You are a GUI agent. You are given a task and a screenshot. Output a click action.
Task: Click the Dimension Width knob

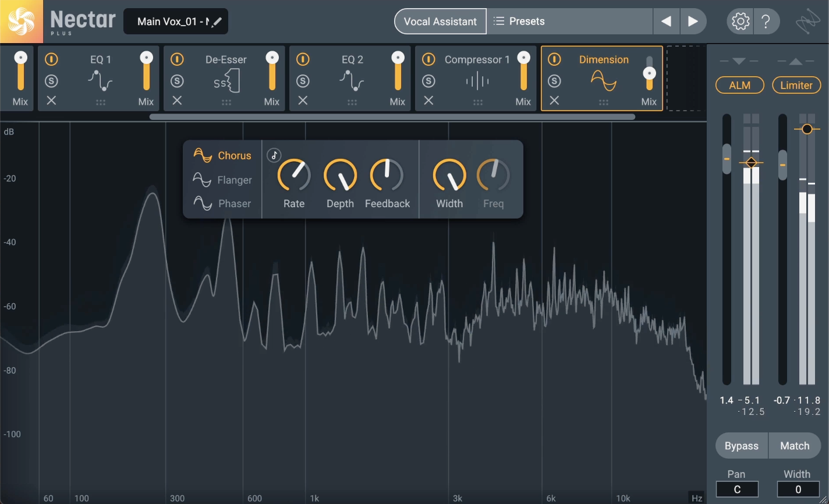point(449,175)
